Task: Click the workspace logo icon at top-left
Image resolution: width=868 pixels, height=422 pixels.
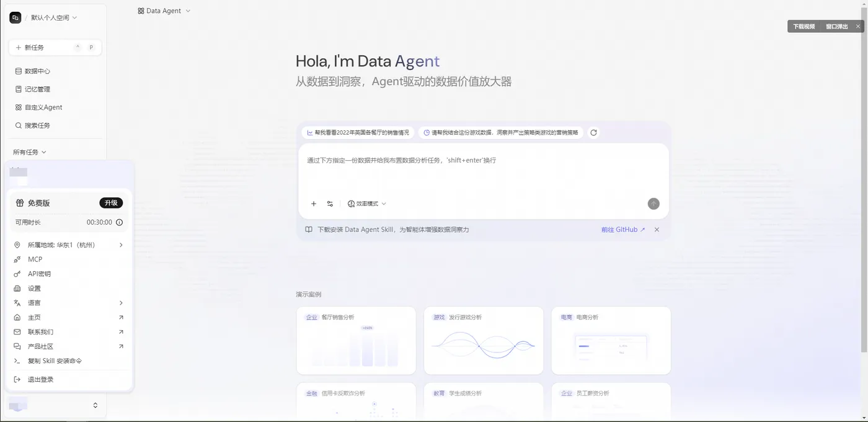Action: tap(15, 17)
